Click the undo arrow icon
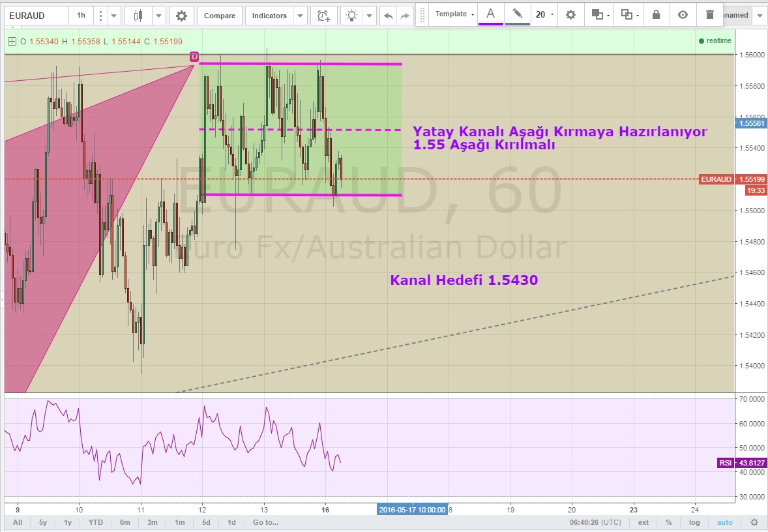The image size is (768, 532). click(x=389, y=16)
